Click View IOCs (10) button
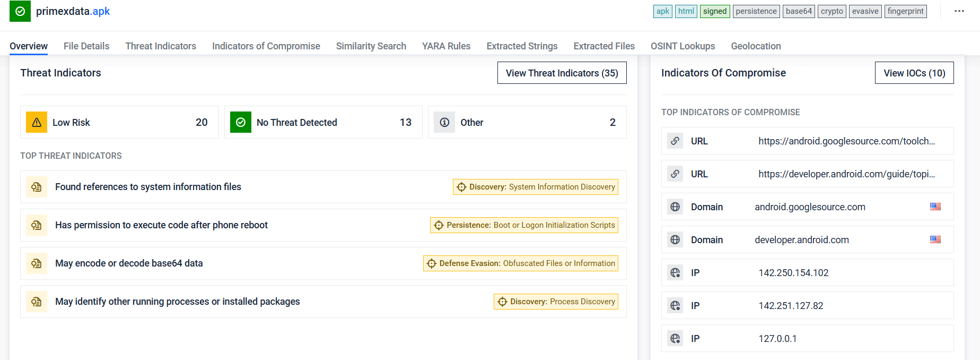This screenshot has height=360, width=980. pyautogui.click(x=914, y=73)
